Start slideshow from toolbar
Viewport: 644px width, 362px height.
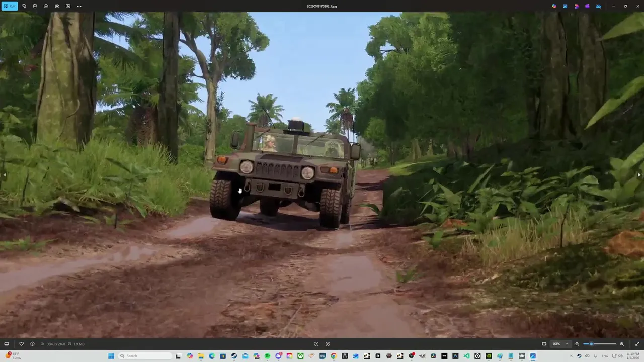[x=68, y=6]
